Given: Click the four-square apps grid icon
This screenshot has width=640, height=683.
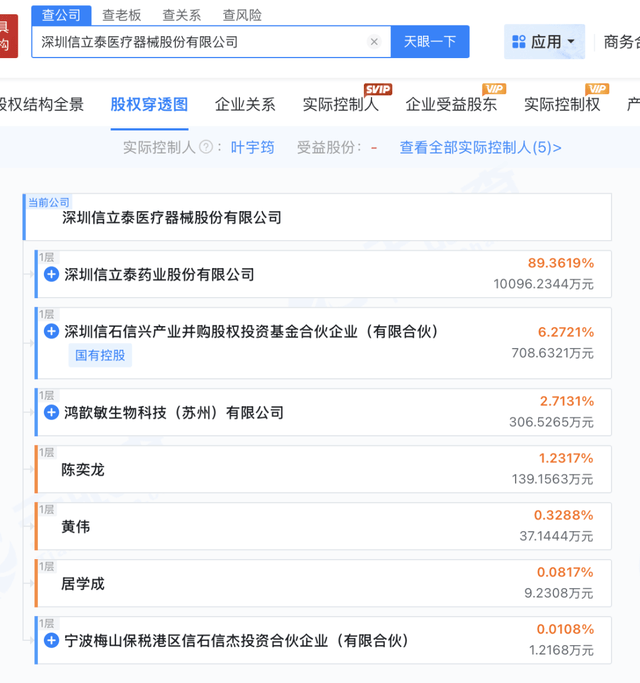Looking at the screenshot, I should tap(518, 42).
